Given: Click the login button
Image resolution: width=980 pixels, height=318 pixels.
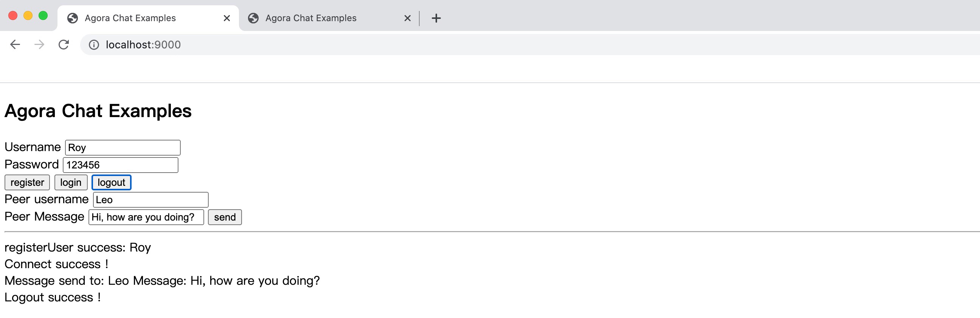Looking at the screenshot, I should [x=71, y=182].
